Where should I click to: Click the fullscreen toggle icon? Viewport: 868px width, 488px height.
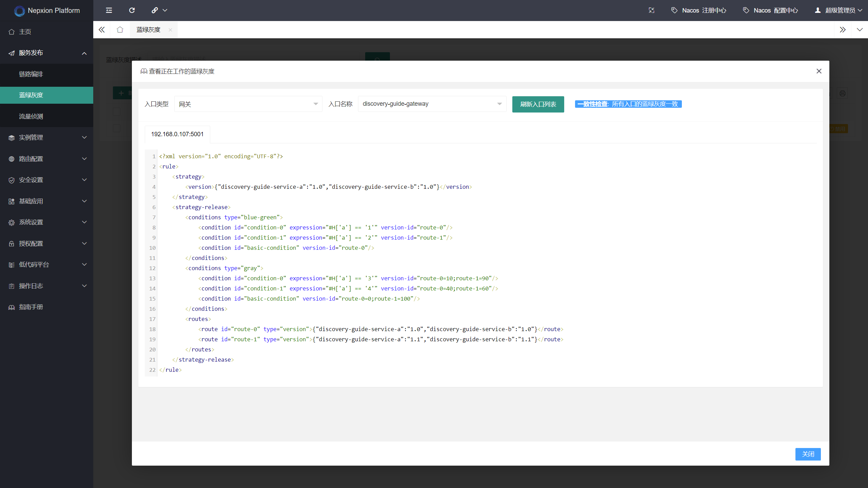[651, 10]
